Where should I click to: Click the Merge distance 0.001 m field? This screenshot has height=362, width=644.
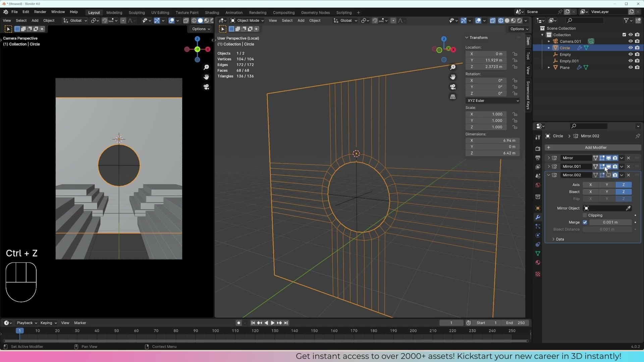click(610, 222)
